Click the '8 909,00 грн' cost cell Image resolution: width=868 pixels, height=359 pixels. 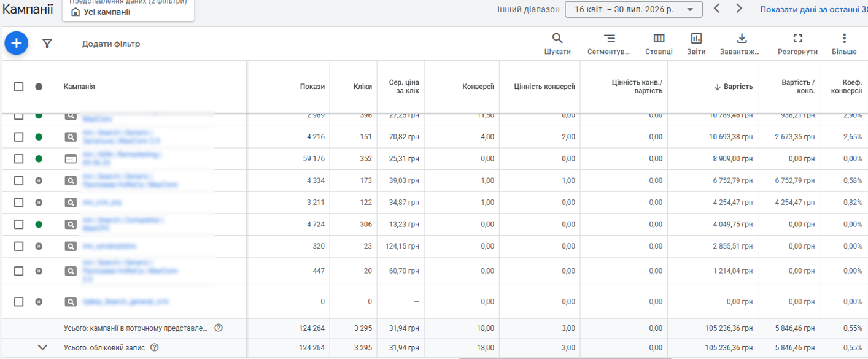[733, 158]
